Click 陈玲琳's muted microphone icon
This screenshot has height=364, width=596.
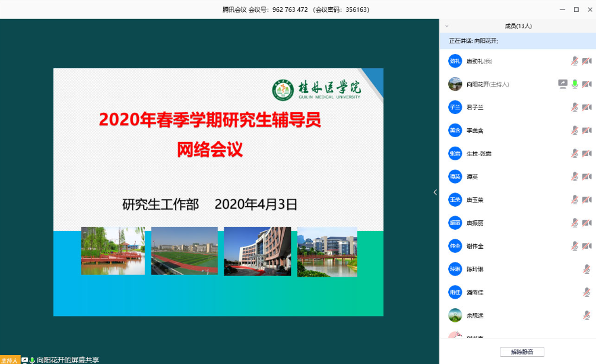587,270
